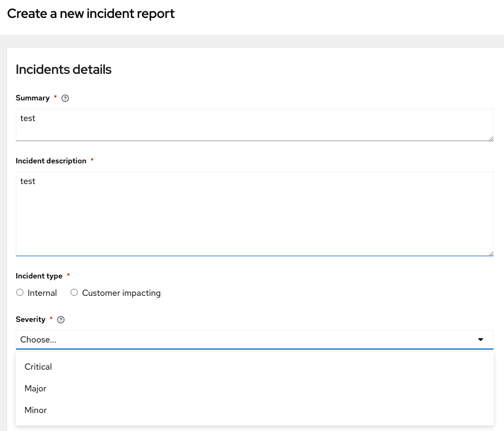Image resolution: width=504 pixels, height=431 pixels.
Task: Click the Incident type label
Action: click(39, 276)
